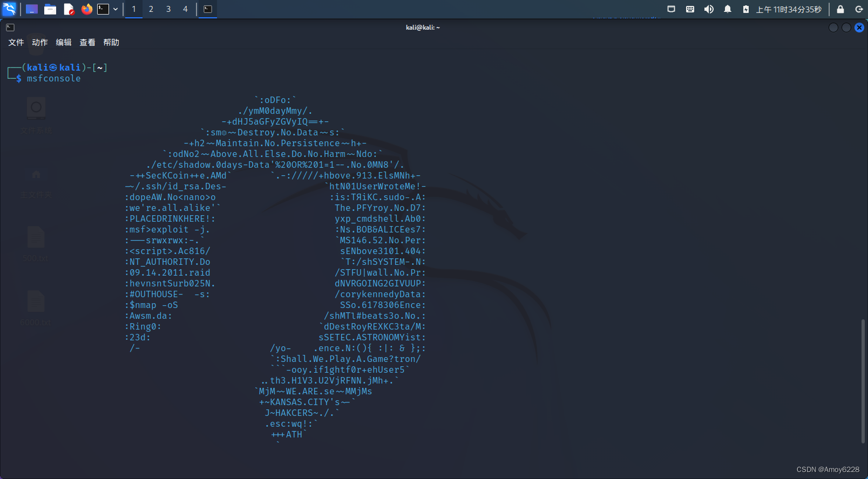Open the 文件 menu
The width and height of the screenshot is (868, 479).
pos(16,42)
